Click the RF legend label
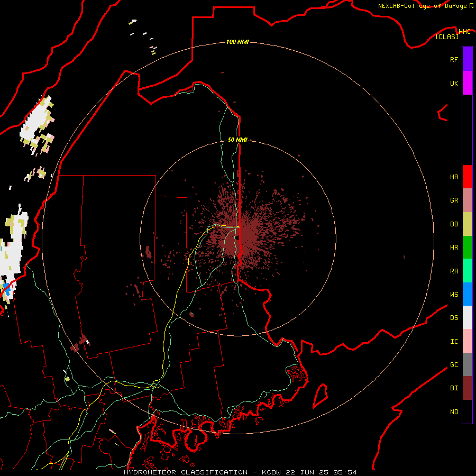 tap(454, 59)
